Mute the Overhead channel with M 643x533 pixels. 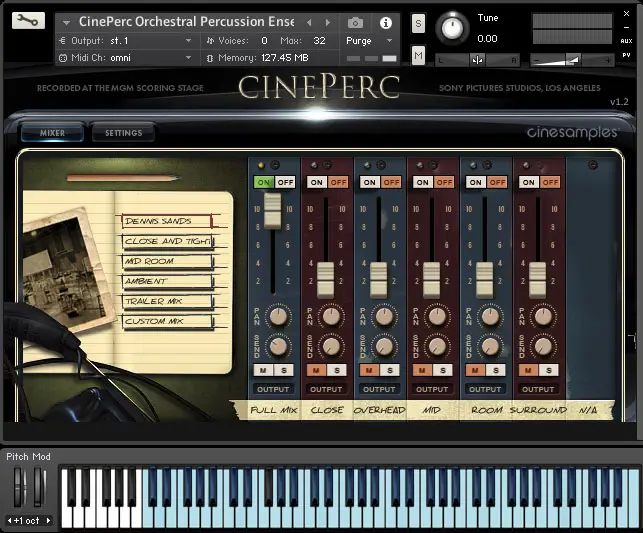pyautogui.click(x=369, y=370)
